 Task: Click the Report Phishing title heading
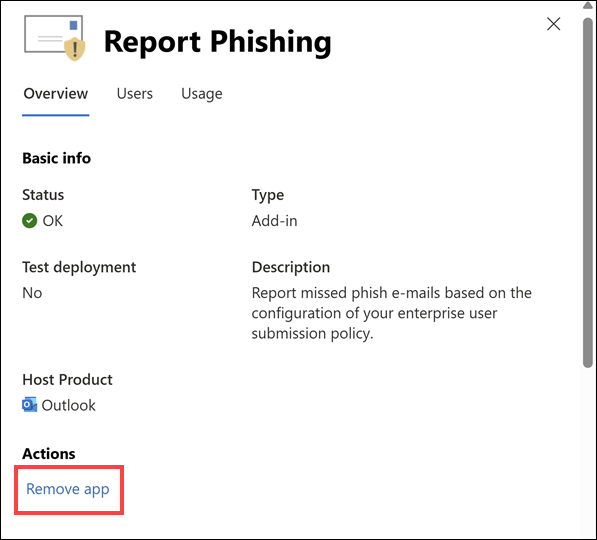pyautogui.click(x=218, y=42)
